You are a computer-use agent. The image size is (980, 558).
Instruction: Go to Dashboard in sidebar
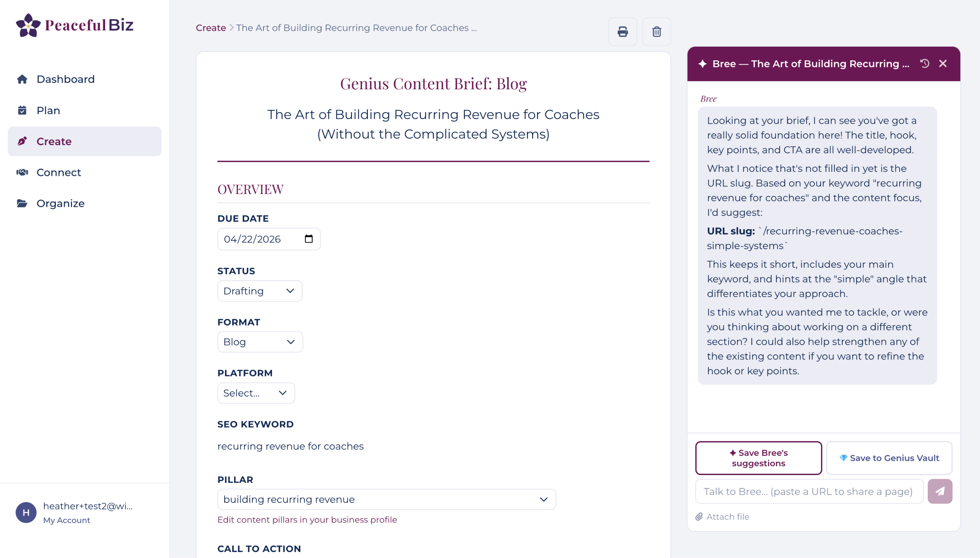(x=65, y=79)
